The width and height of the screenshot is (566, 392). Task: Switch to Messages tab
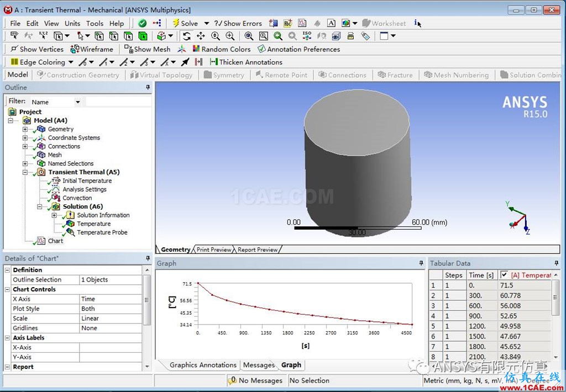point(259,365)
